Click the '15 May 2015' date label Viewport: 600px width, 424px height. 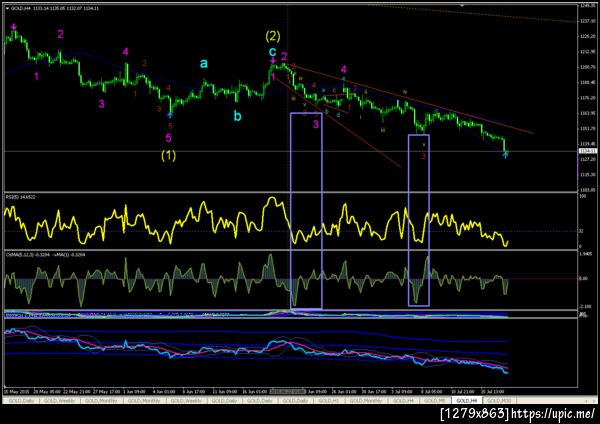point(16,392)
